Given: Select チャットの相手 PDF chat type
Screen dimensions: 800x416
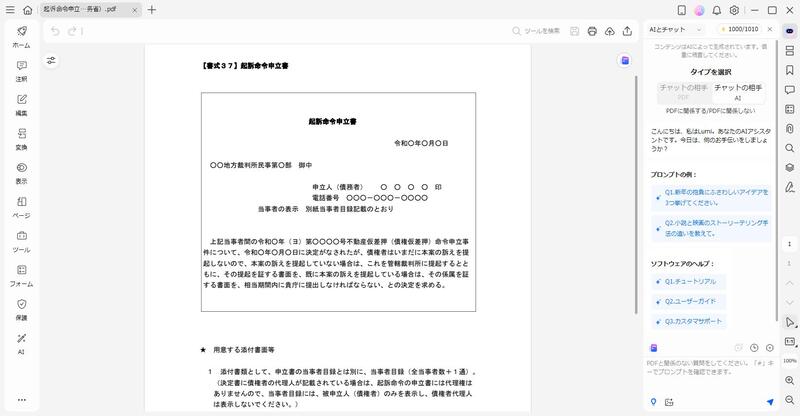Looking at the screenshot, I should 684,92.
